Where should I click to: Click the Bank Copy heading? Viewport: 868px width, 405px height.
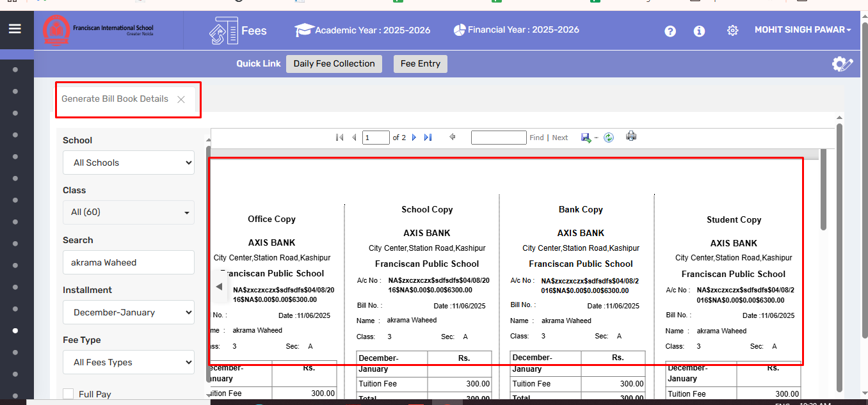coord(581,209)
